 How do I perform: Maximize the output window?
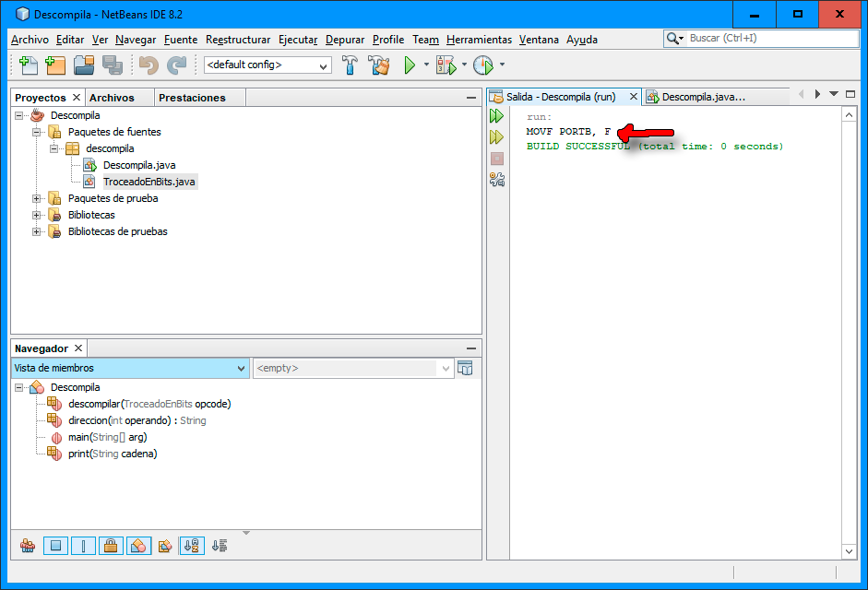click(850, 94)
